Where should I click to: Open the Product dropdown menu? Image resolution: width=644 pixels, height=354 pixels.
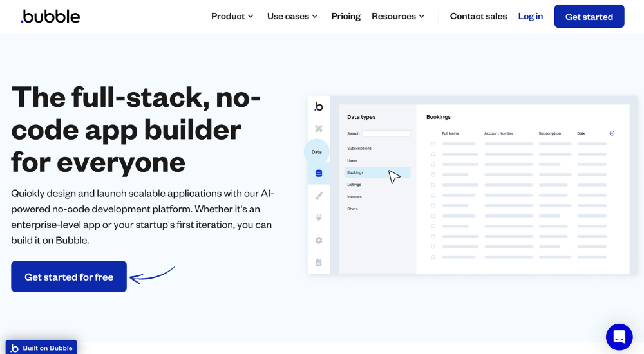coord(232,17)
